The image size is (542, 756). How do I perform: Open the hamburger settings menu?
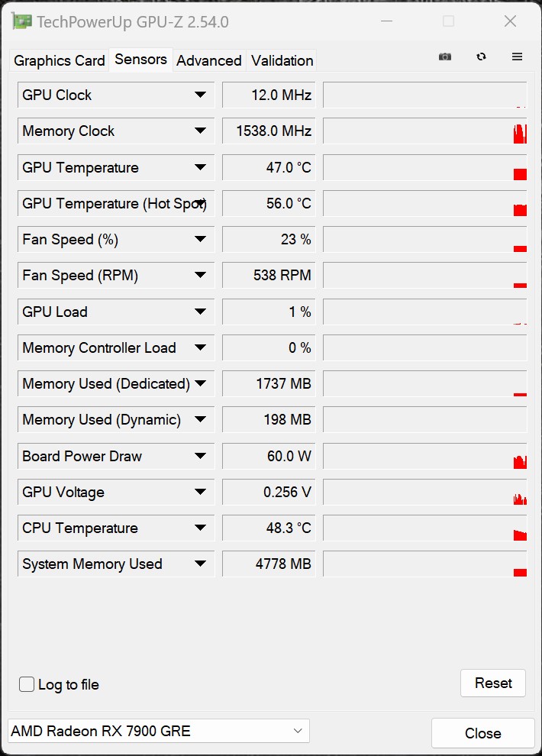(x=517, y=57)
